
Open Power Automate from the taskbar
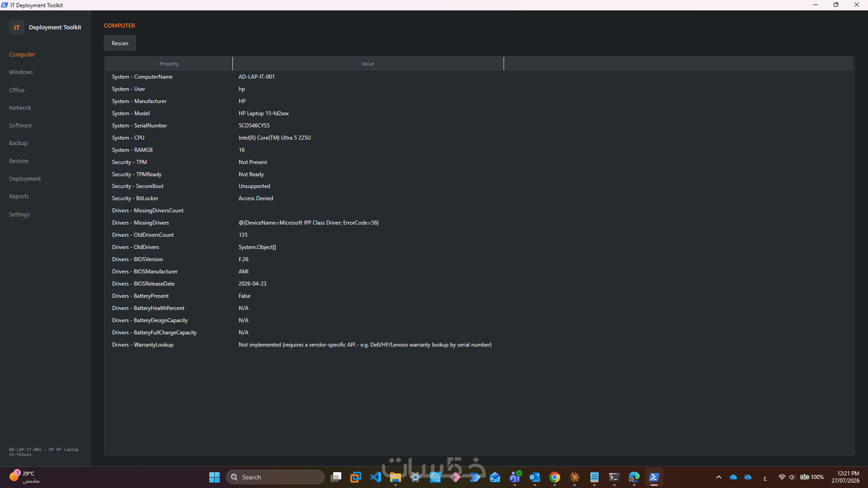click(475, 477)
